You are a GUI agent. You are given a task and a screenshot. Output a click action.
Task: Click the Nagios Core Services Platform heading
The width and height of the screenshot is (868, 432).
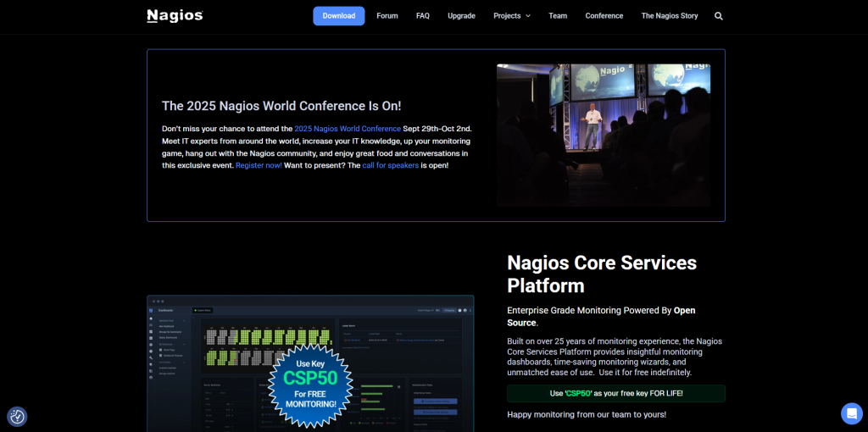602,274
